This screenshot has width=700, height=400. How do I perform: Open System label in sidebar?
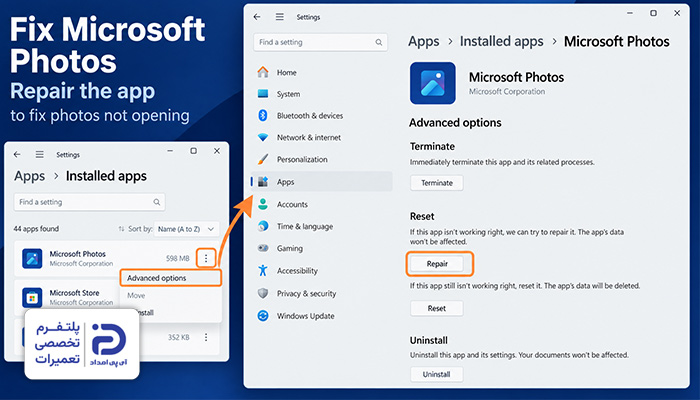[x=288, y=94]
